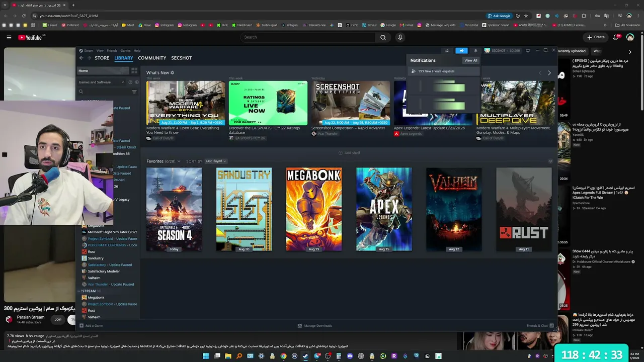Open 199 New Friend Requests notification
The height and width of the screenshot is (362, 644).
point(443,71)
